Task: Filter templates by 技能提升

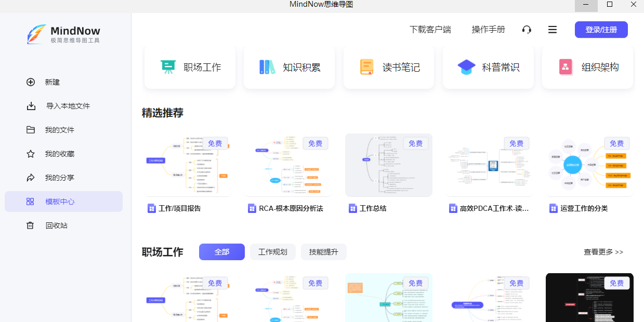Action: pyautogui.click(x=323, y=252)
